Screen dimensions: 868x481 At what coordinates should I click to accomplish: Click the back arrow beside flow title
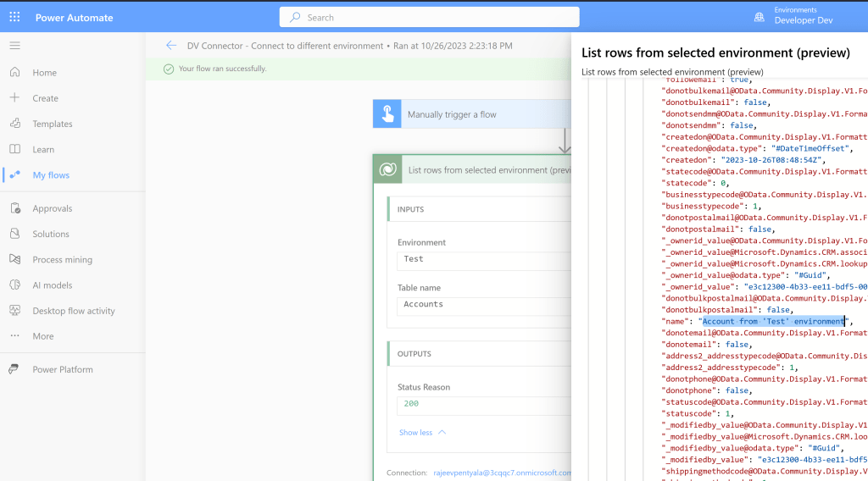[171, 46]
